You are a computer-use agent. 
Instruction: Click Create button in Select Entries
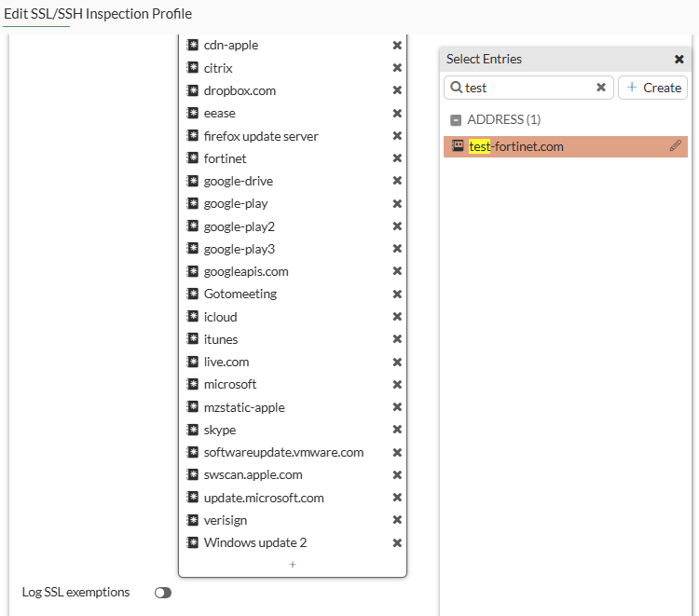(652, 88)
